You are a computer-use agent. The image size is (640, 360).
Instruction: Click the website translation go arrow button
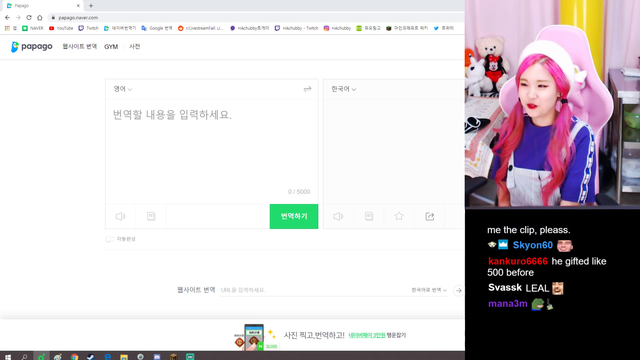click(x=458, y=290)
